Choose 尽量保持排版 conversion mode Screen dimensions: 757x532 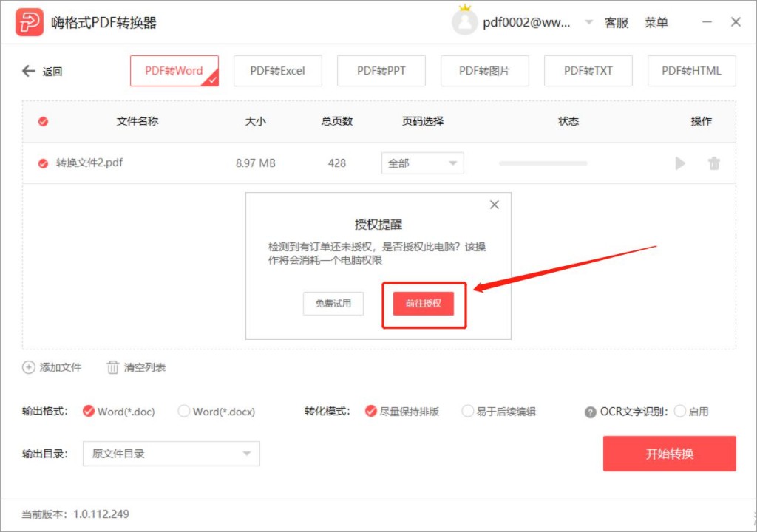click(x=371, y=411)
